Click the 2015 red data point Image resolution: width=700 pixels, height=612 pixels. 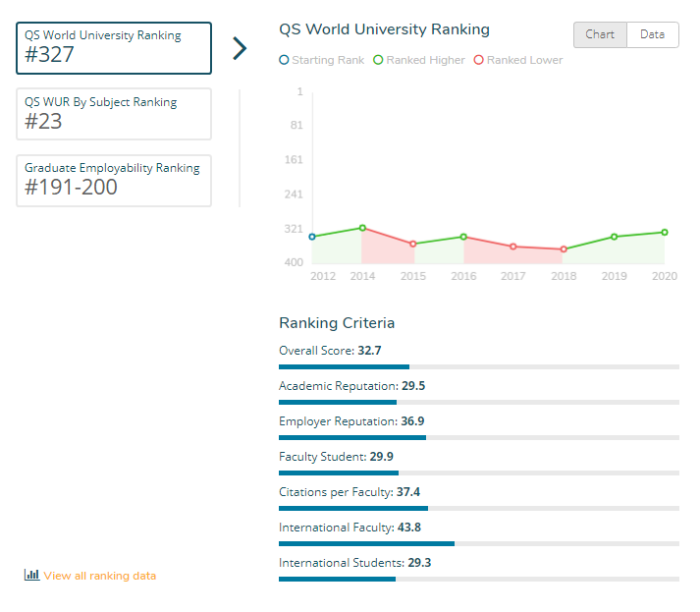click(413, 244)
